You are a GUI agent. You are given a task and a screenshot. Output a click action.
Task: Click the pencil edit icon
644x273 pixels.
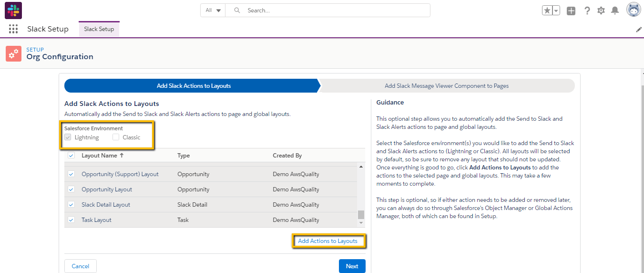(x=639, y=30)
